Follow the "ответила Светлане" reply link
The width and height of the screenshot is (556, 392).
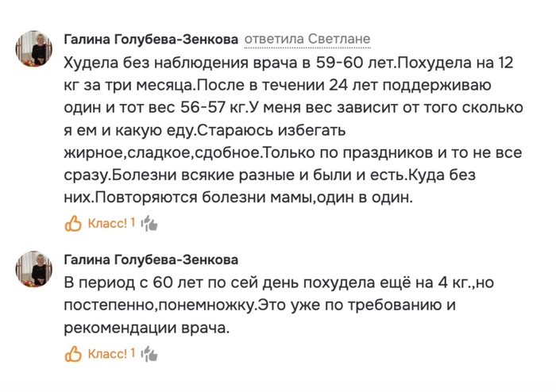pos(307,39)
